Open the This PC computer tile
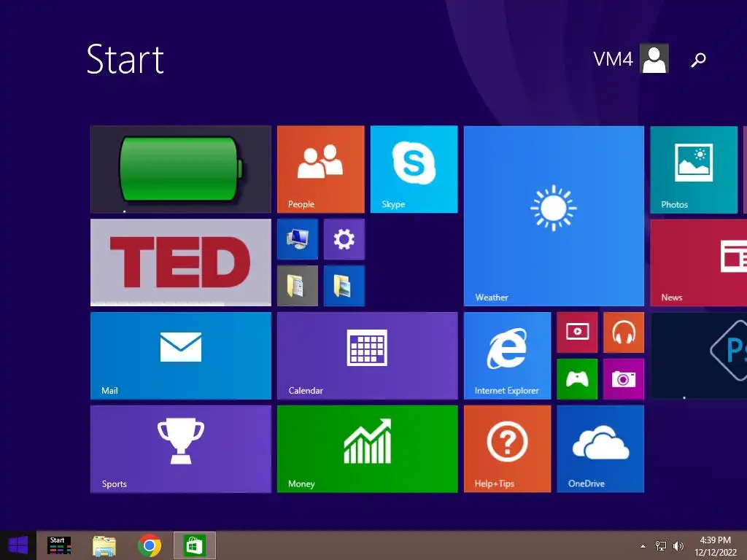This screenshot has width=747, height=560. tap(298, 239)
